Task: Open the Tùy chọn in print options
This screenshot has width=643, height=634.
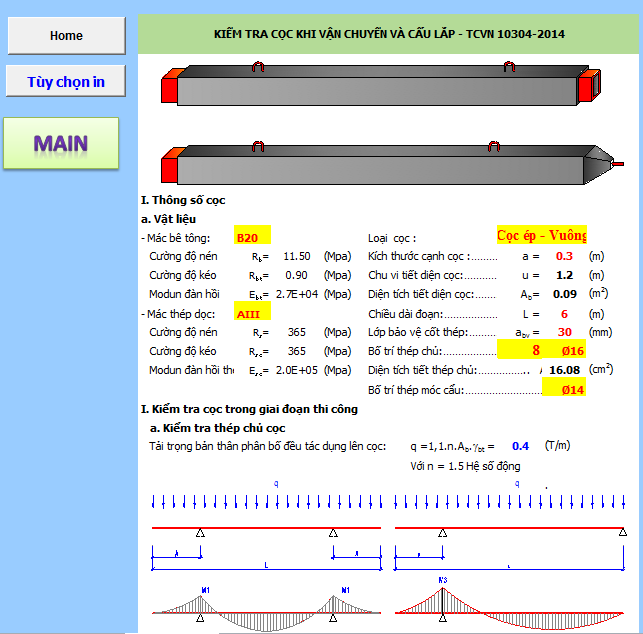Action: pos(66,81)
